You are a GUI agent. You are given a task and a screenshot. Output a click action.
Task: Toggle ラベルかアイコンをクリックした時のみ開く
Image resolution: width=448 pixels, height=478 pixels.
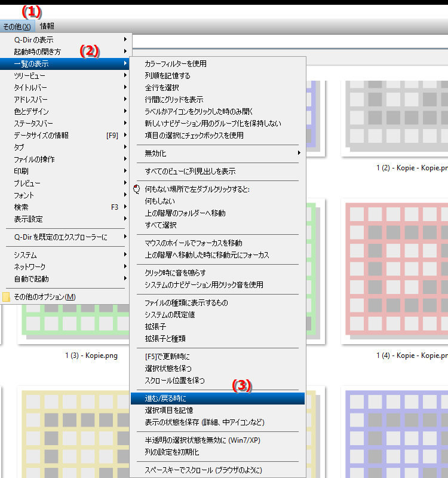(x=217, y=111)
